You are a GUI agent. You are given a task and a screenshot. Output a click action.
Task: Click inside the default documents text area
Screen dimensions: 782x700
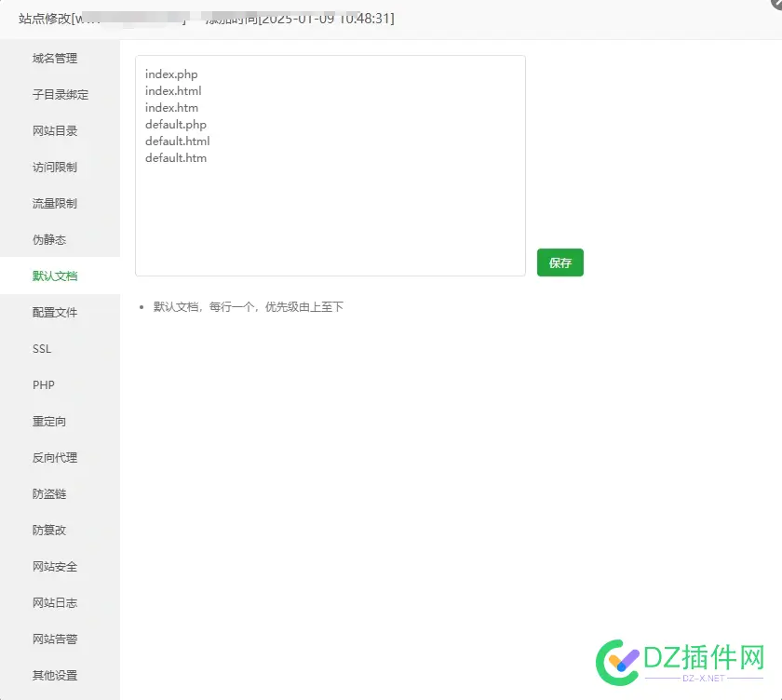pos(330,214)
